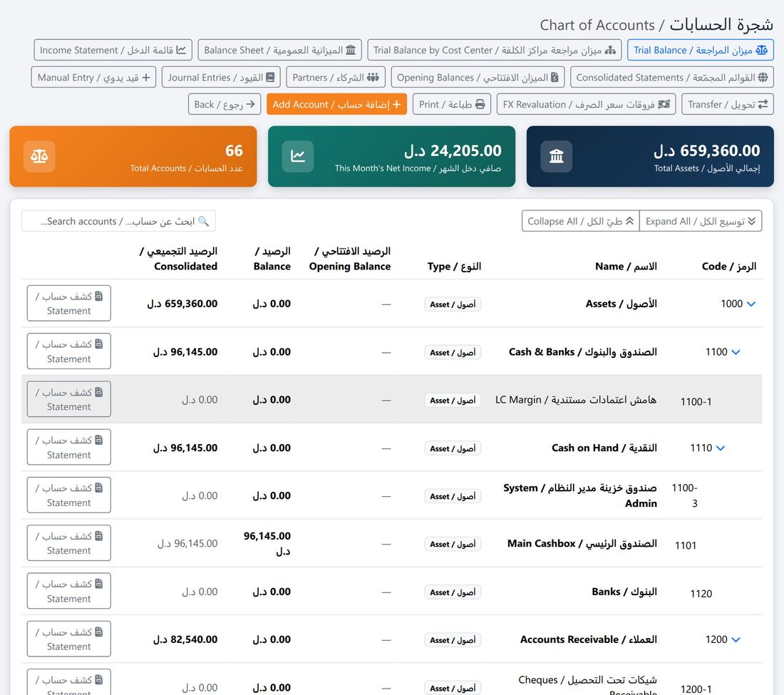Click the chart icon on Net Income card
The width and height of the screenshot is (784, 695).
[x=298, y=156]
